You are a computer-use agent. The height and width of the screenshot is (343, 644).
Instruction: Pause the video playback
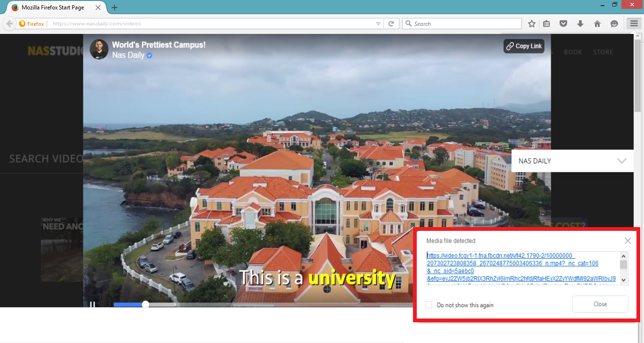tap(93, 304)
